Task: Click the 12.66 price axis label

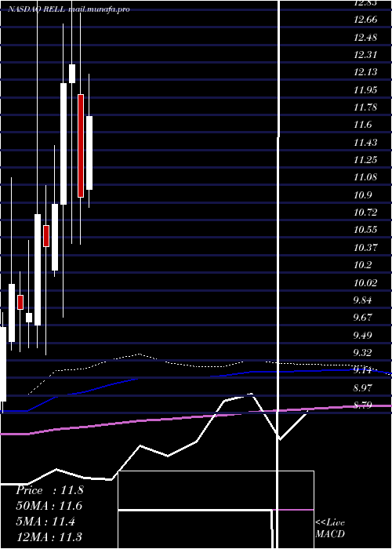Action: [365, 20]
